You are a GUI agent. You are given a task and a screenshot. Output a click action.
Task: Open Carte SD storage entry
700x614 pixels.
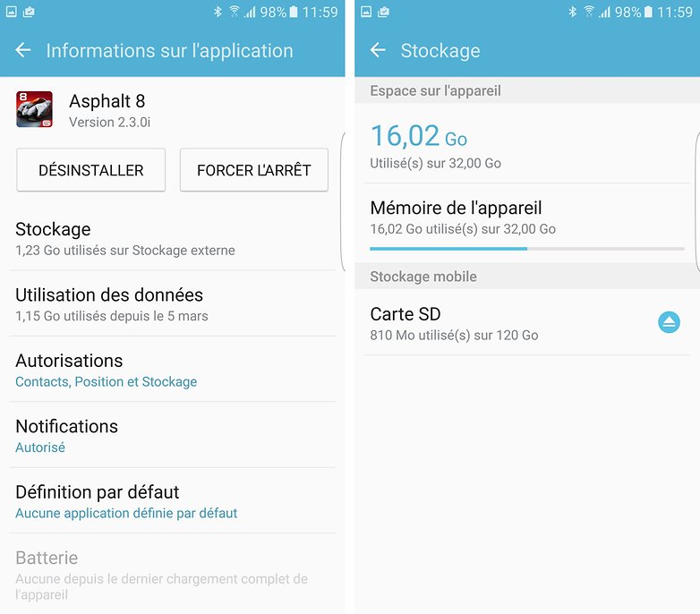(527, 322)
